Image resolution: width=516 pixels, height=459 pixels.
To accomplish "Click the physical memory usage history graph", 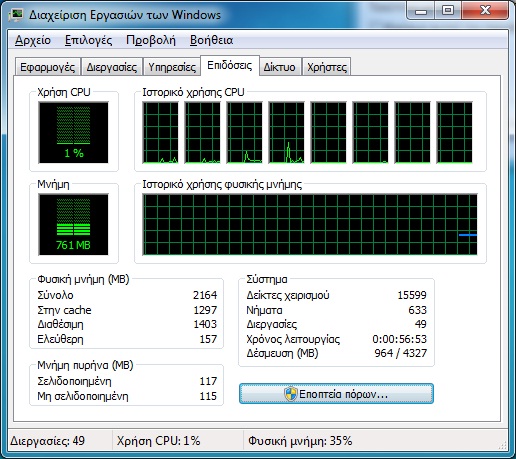I will [x=310, y=225].
